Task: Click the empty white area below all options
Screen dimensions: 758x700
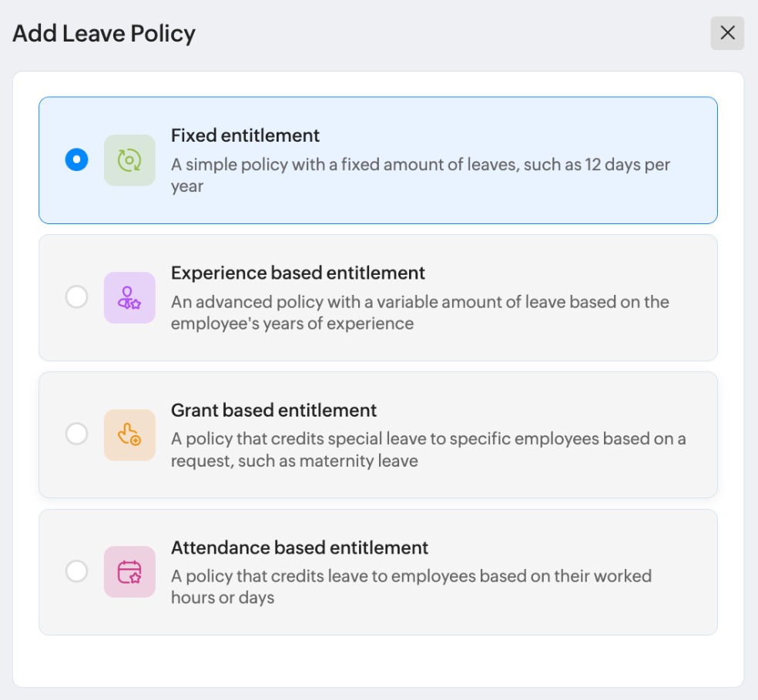Action: [377, 661]
